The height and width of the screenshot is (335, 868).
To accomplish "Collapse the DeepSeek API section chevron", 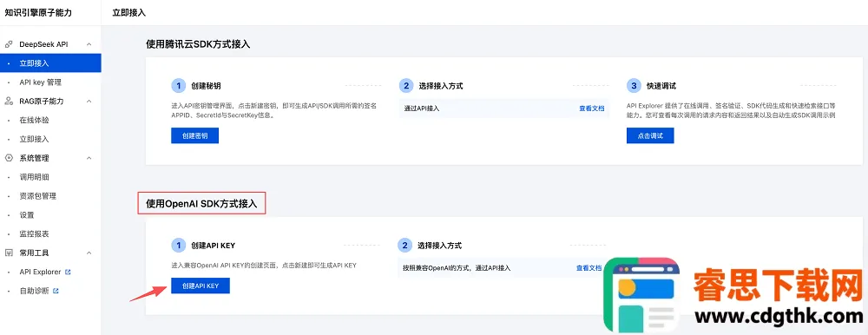I will click(x=89, y=44).
